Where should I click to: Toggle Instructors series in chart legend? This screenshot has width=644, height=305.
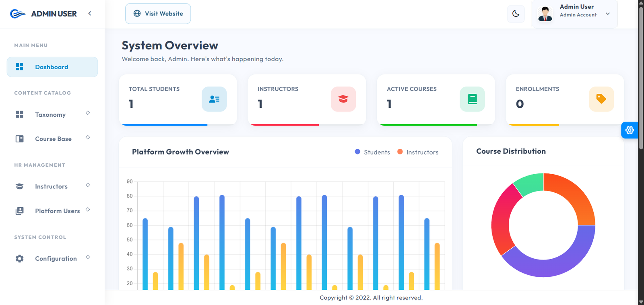coord(418,152)
